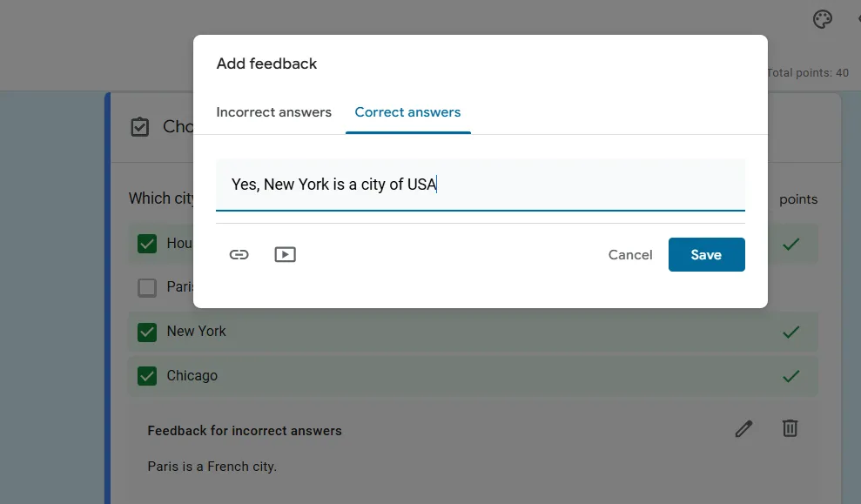Click the "Paris is a French city." feedback text
Viewport: 861px width, 504px height.
pyautogui.click(x=212, y=467)
